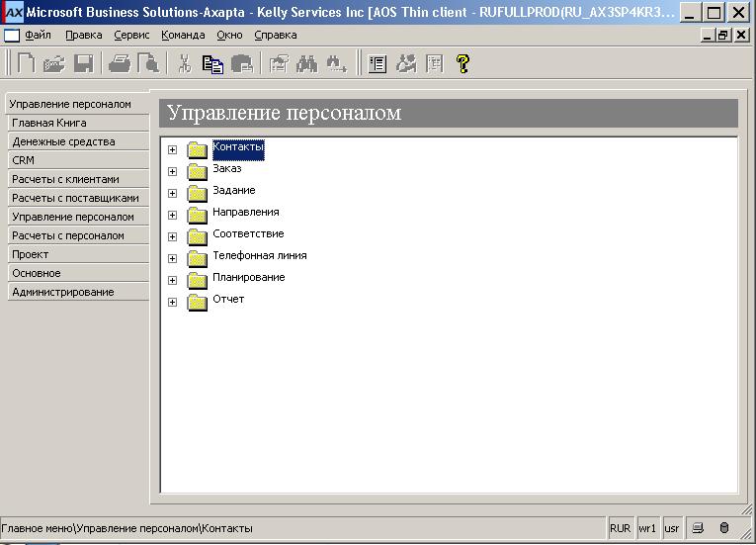This screenshot has width=756, height=545.
Task: Open the Окно menu
Action: 229,36
